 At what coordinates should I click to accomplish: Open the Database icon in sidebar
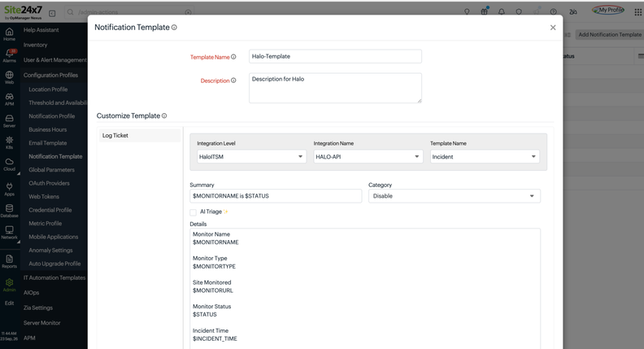click(9, 211)
